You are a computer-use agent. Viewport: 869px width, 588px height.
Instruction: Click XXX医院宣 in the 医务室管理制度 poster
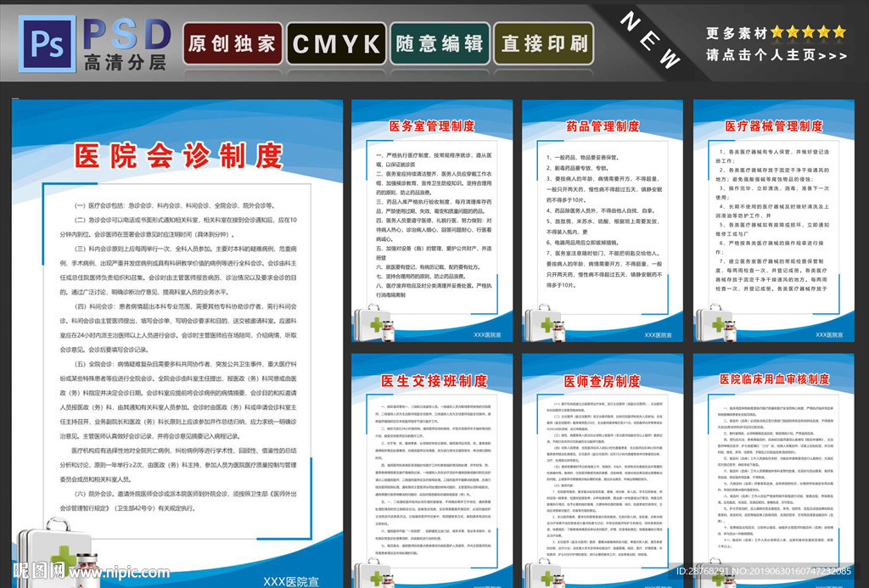tap(488, 335)
